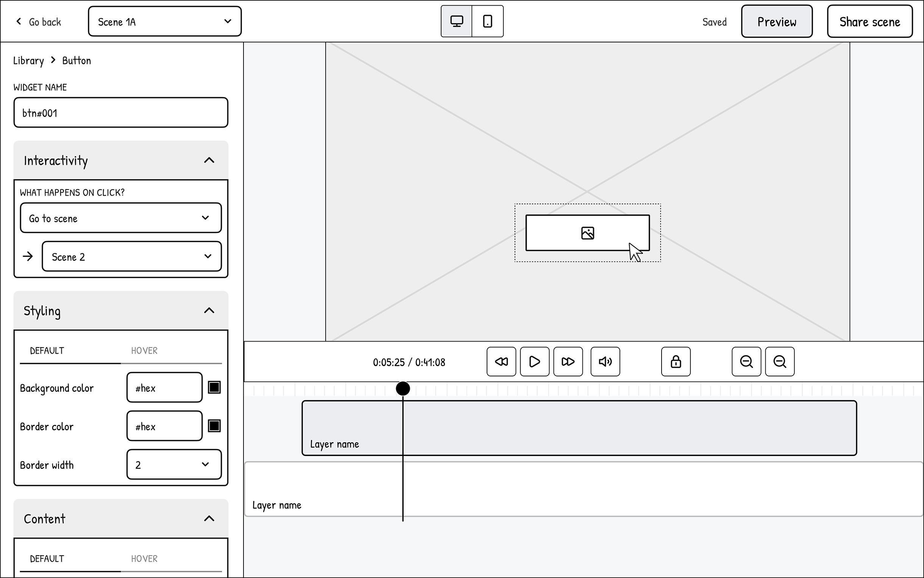Switch to mobile device view mode

488,21
